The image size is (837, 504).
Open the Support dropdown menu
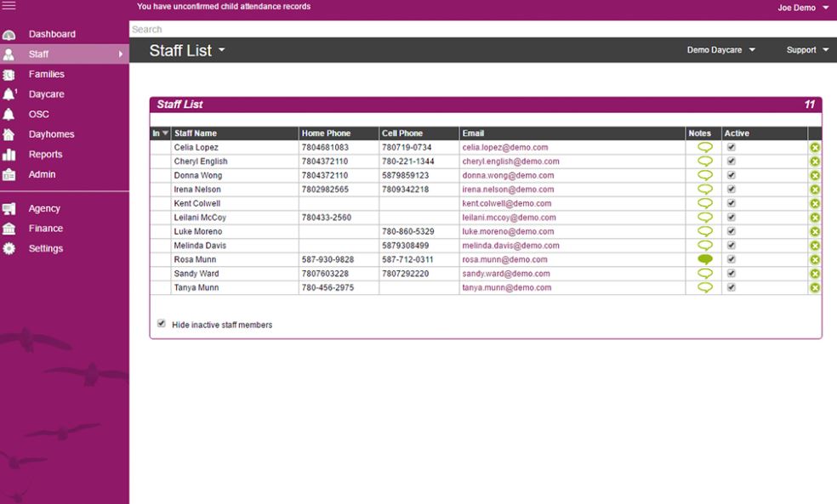pos(807,49)
